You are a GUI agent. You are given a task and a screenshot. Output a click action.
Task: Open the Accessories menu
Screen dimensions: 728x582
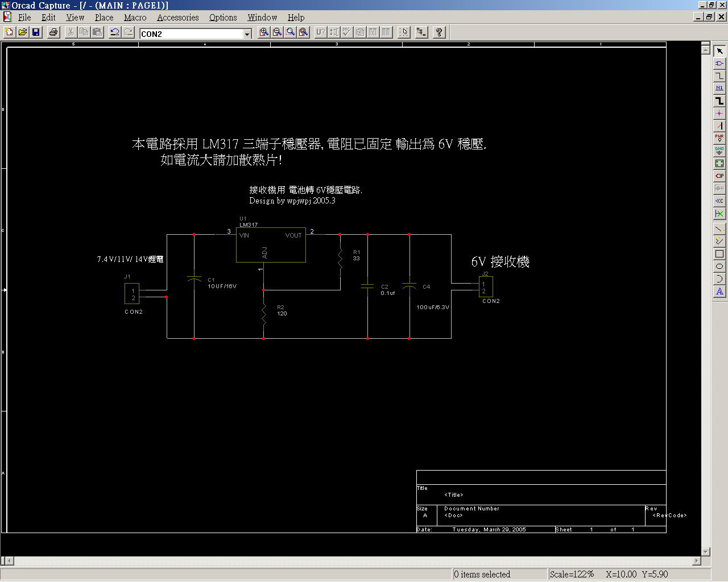[177, 18]
